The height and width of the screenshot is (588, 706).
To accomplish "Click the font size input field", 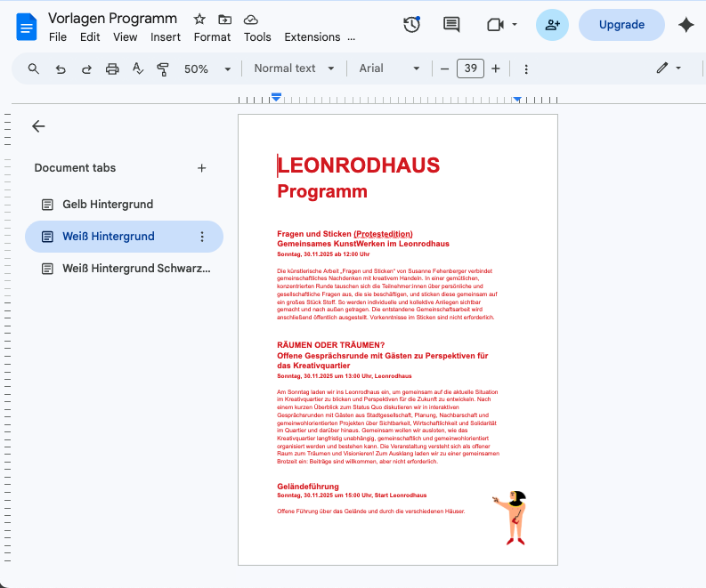I will 470,68.
